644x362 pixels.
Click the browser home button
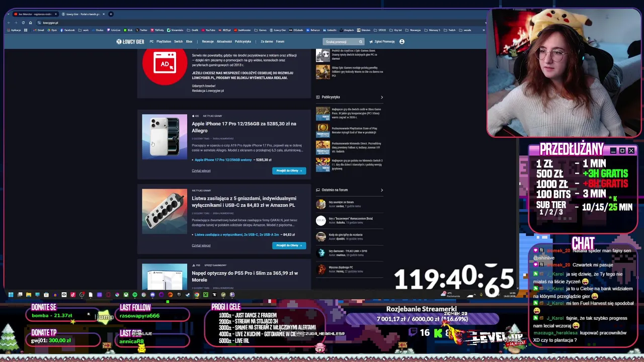click(30, 23)
